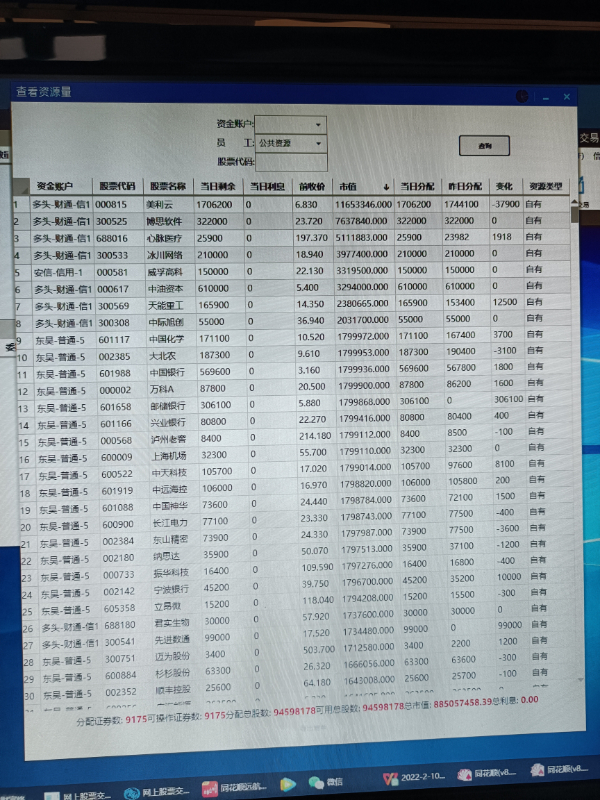This screenshot has width=600, height=800.
Task: Click the 当日剩余 column header
Action: (x=218, y=186)
